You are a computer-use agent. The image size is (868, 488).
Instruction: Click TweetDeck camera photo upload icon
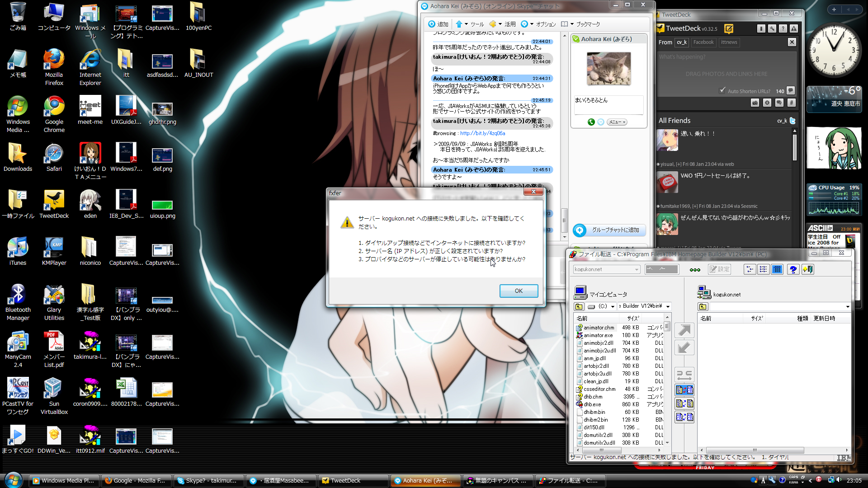[755, 103]
